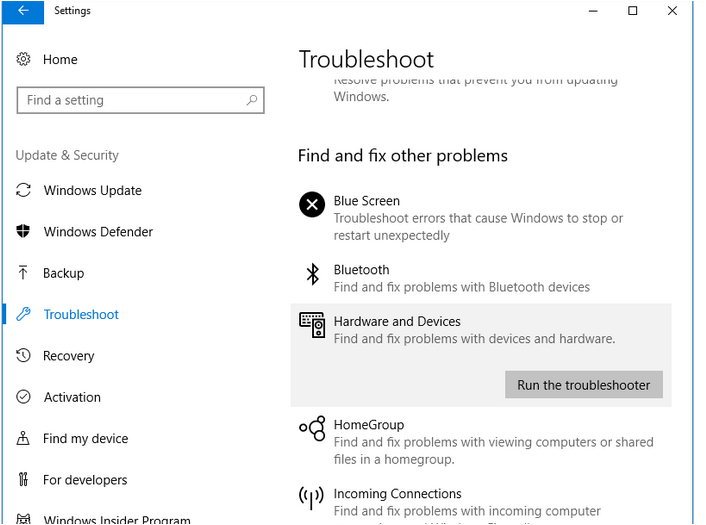Screen dimensions: 706x525
Task: Click the Blue Screen error icon
Action: (312, 205)
